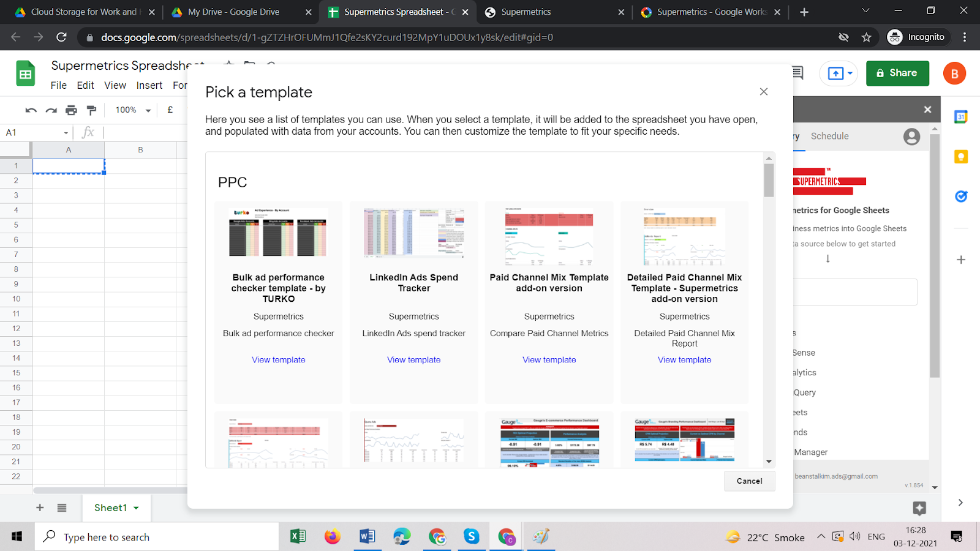Click the template list scrollbar thumb
This screenshot has height=551, width=980.
769,180
